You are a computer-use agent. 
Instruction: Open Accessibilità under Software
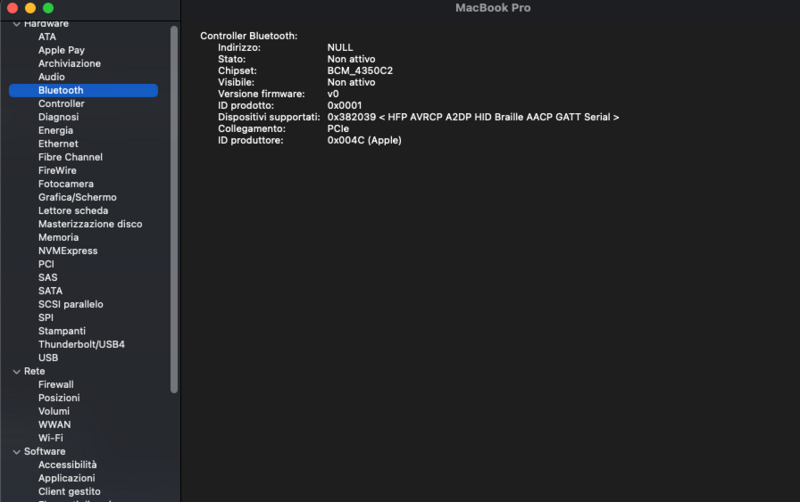click(x=67, y=464)
